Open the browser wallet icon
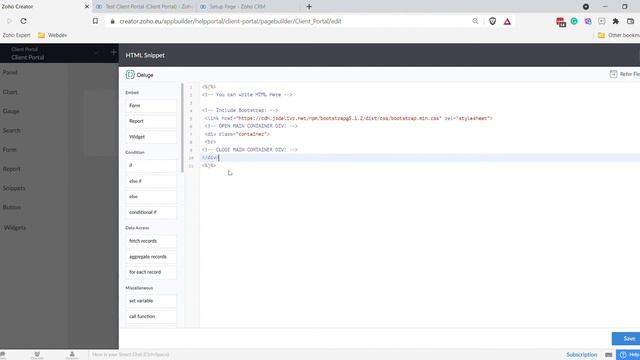The height and width of the screenshot is (360, 640). pyautogui.click(x=630, y=21)
